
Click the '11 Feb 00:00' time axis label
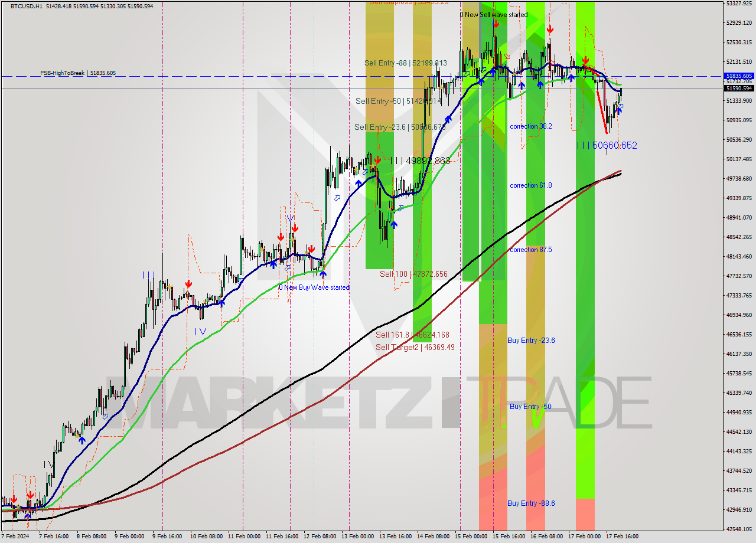pyautogui.click(x=243, y=537)
